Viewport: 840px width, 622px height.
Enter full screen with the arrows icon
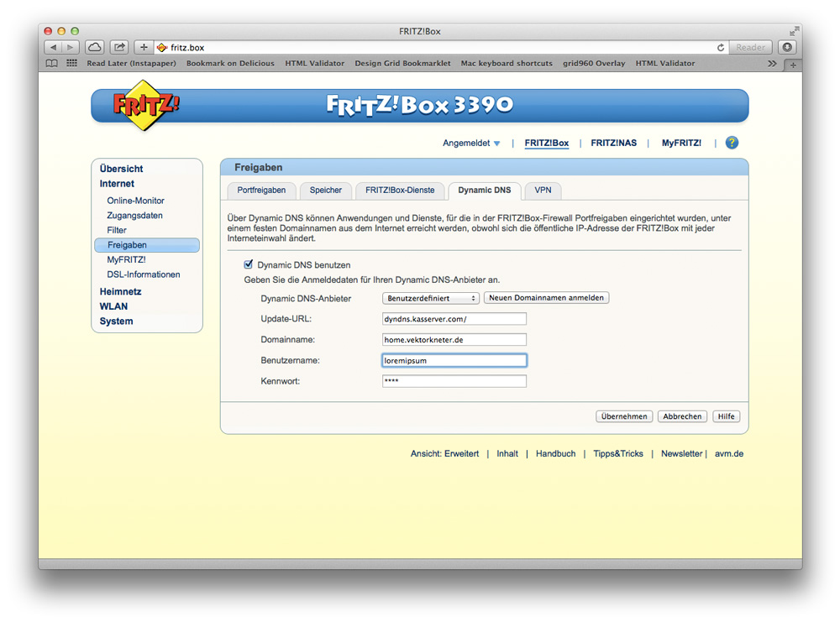click(794, 31)
